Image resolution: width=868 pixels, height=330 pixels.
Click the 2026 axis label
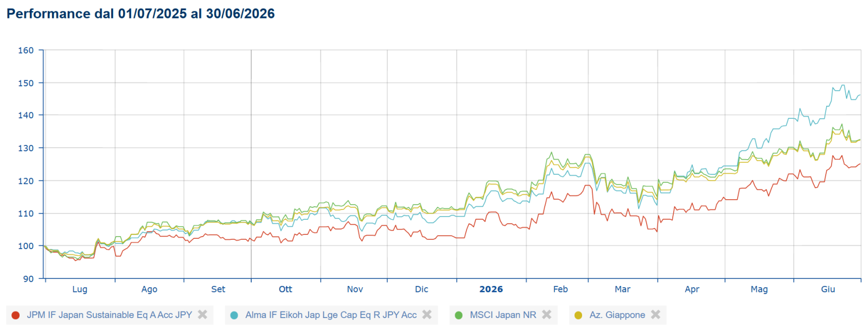491,289
